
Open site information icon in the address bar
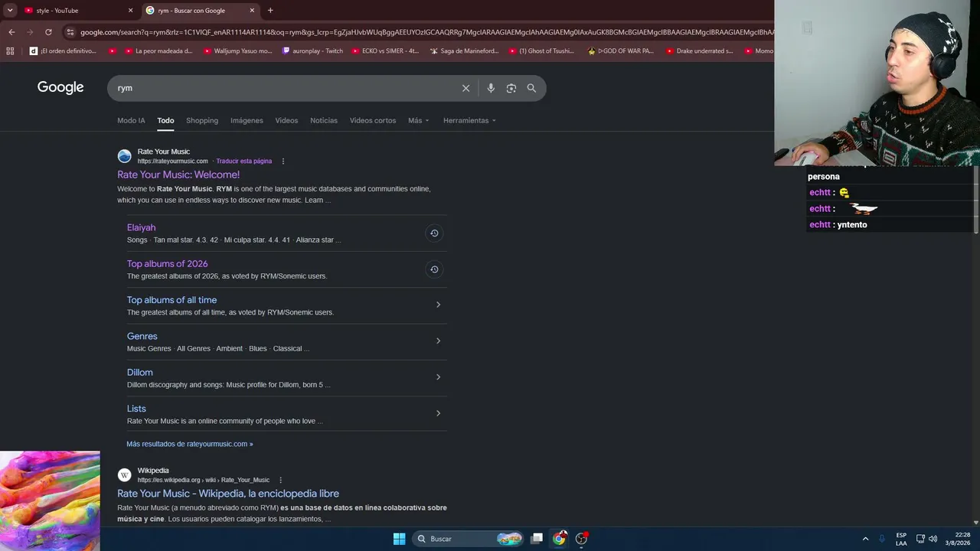point(70,32)
